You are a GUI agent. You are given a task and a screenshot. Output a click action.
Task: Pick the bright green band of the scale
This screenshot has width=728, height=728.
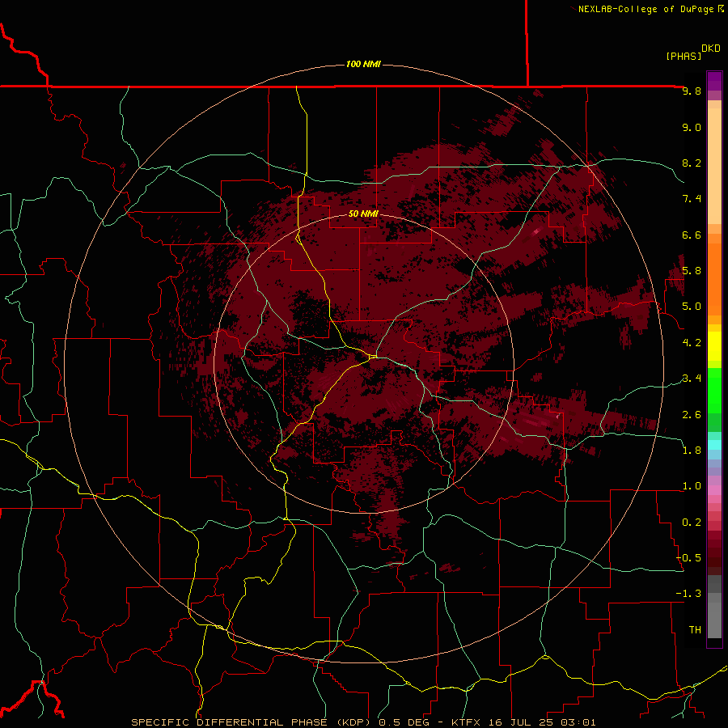pyautogui.click(x=714, y=391)
